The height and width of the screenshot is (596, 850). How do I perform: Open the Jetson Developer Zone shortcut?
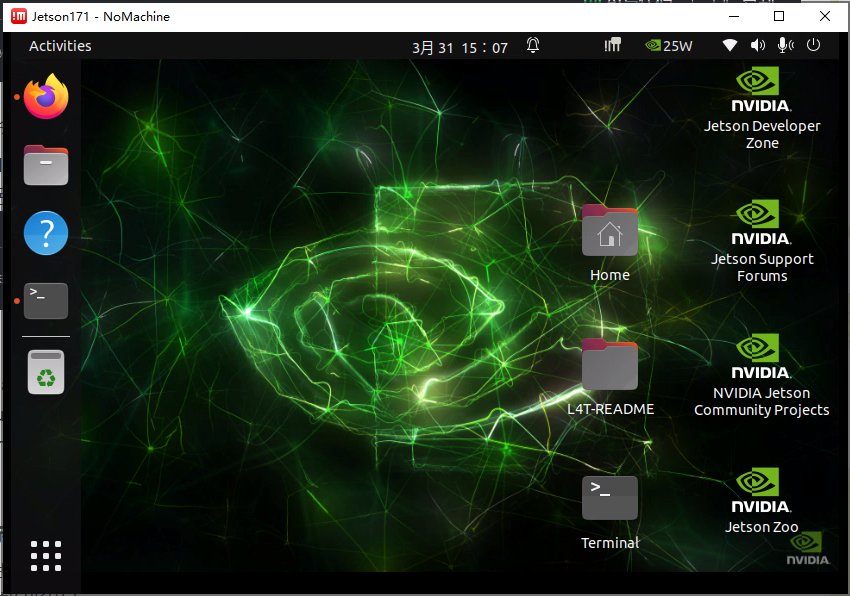tap(762, 108)
